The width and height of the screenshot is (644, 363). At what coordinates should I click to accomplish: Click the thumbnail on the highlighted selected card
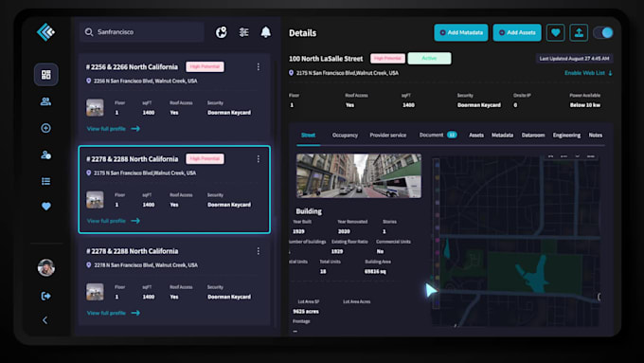coord(95,200)
